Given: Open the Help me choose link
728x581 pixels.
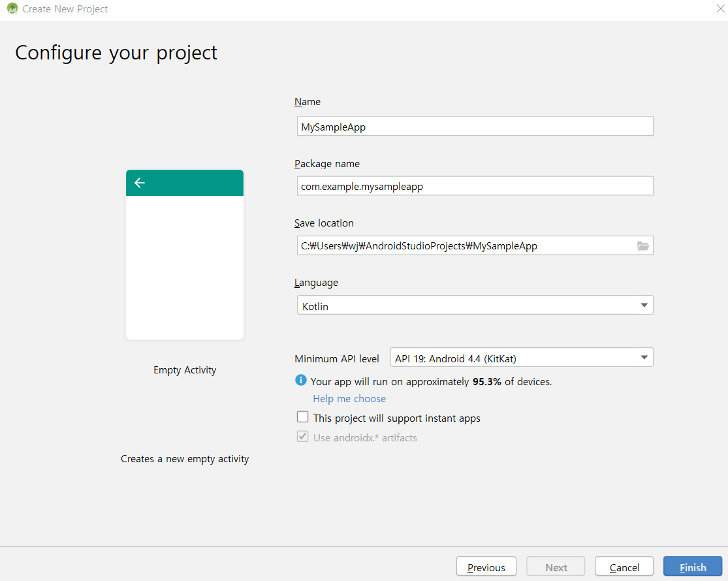Looking at the screenshot, I should pos(349,399).
